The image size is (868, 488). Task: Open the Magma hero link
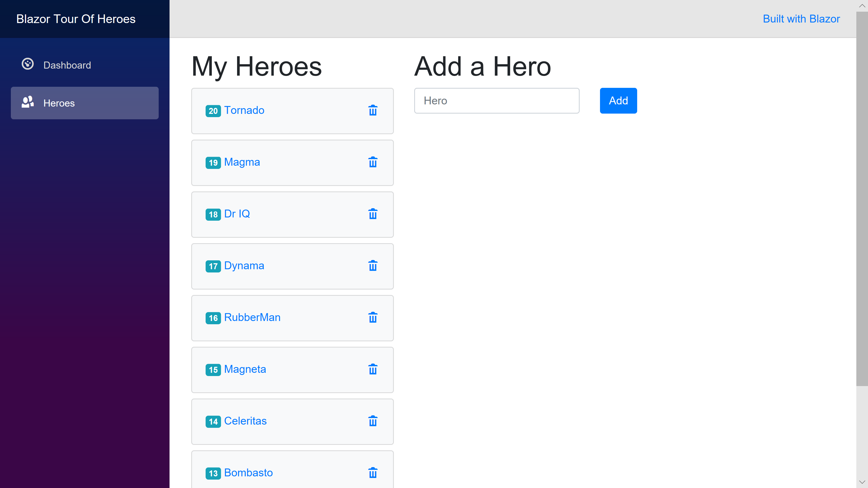[242, 162]
